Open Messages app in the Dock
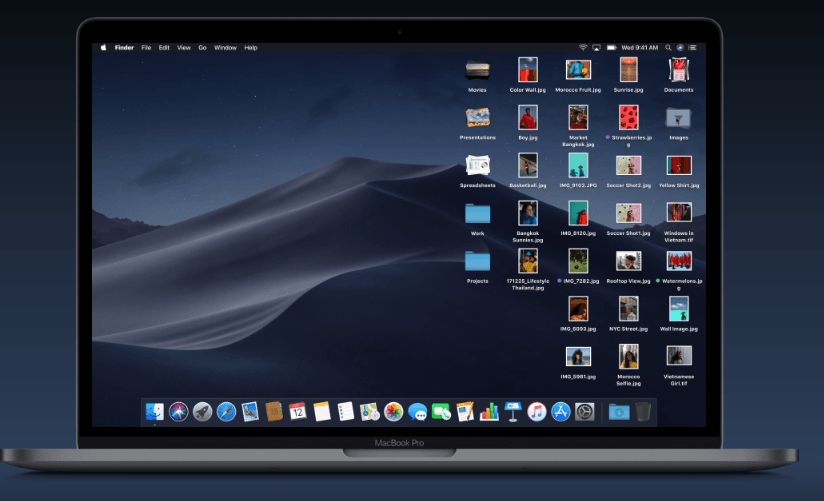The height and width of the screenshot is (501, 824). (x=418, y=411)
